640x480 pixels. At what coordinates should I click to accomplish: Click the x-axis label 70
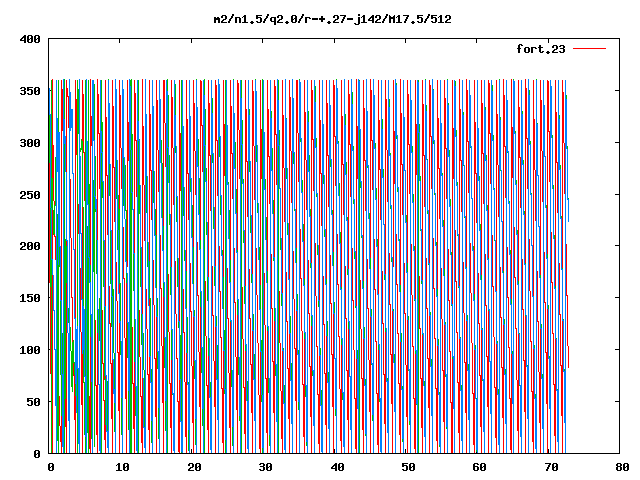(551, 467)
